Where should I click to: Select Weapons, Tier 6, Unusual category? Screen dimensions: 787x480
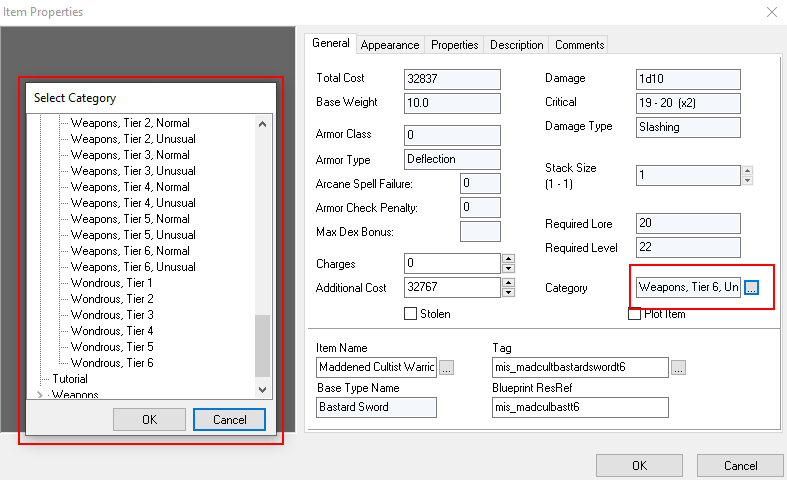[133, 267]
